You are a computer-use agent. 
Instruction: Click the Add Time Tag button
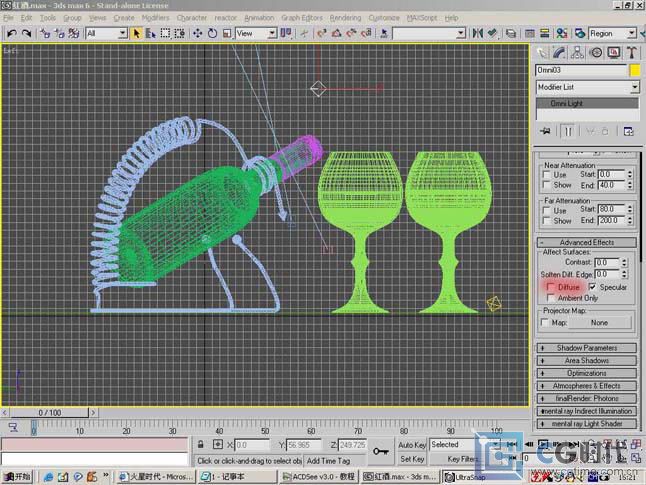(x=328, y=461)
